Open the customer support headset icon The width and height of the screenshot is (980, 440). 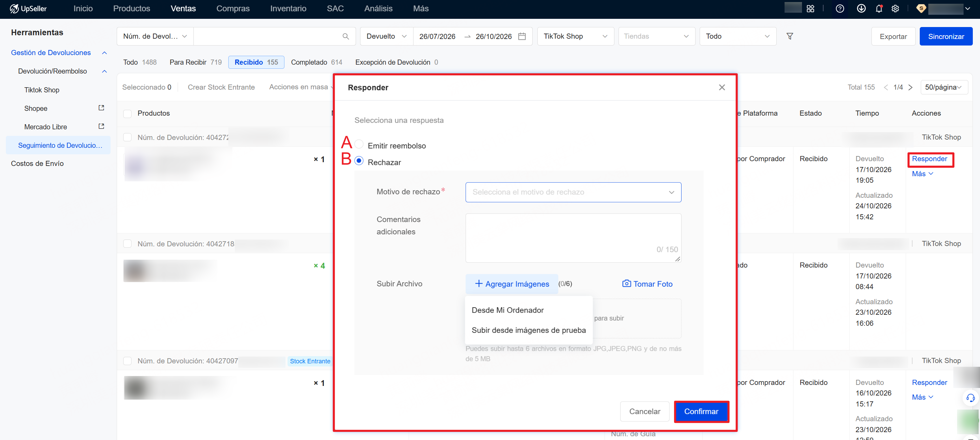970,398
